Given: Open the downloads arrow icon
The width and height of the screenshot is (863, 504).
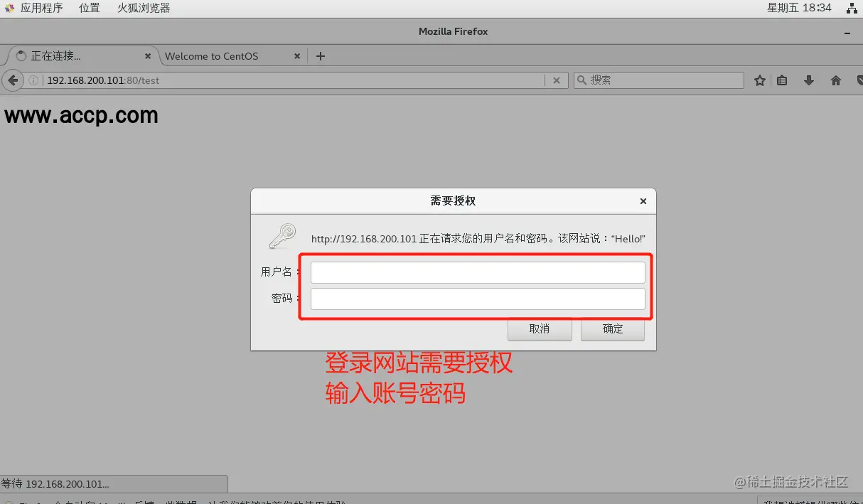Looking at the screenshot, I should click(x=809, y=80).
